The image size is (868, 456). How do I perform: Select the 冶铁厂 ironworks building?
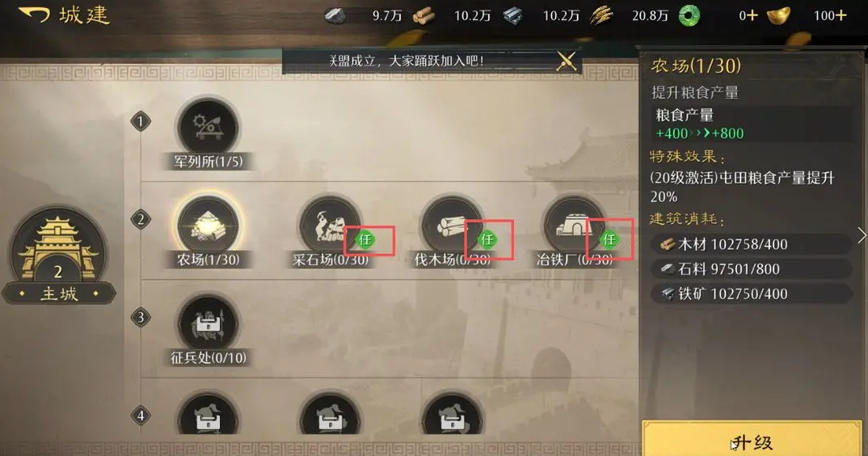click(x=574, y=226)
